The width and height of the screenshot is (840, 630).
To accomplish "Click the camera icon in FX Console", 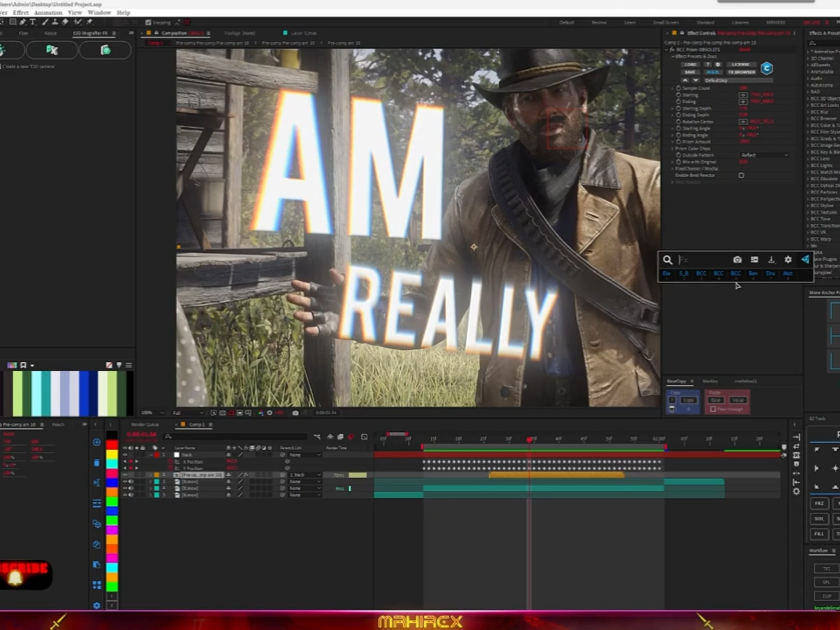I will click(737, 259).
